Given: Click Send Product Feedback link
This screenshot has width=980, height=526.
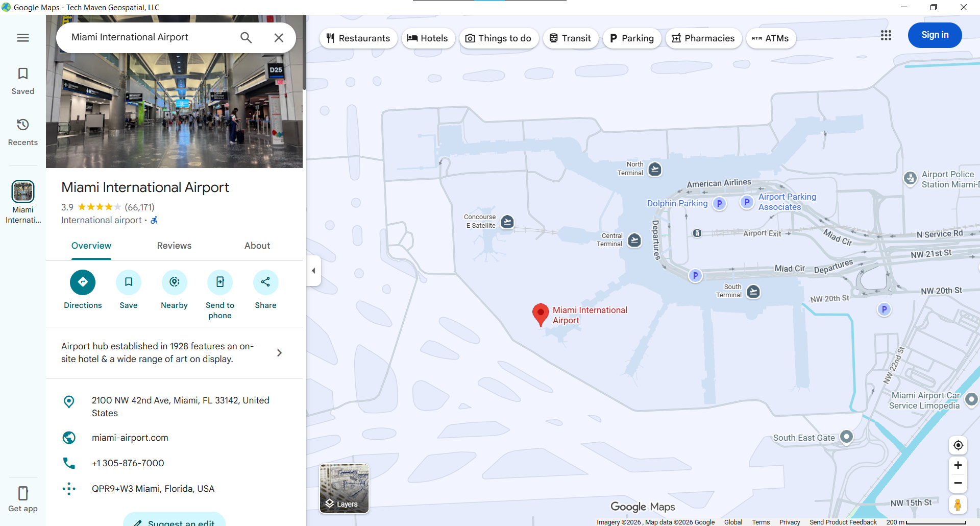Looking at the screenshot, I should (x=843, y=522).
